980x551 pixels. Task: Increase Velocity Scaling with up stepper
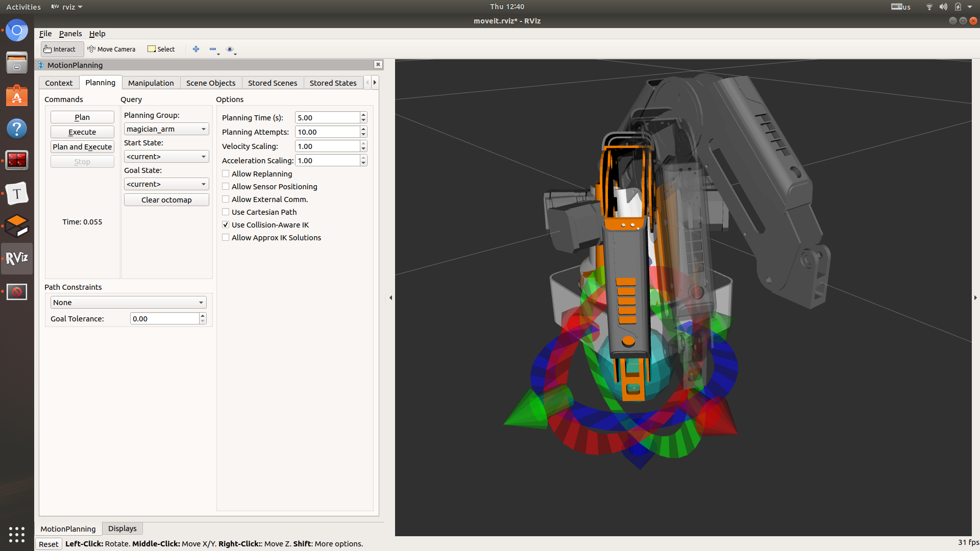[x=363, y=143]
